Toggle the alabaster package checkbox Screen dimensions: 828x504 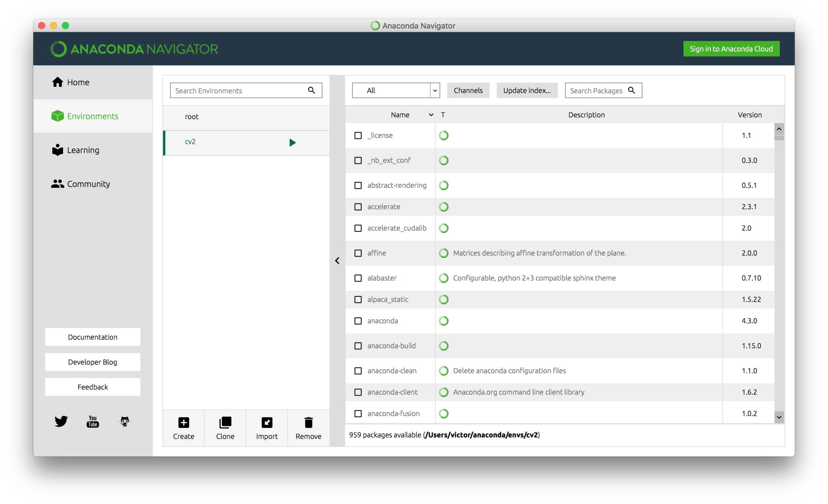tap(358, 278)
